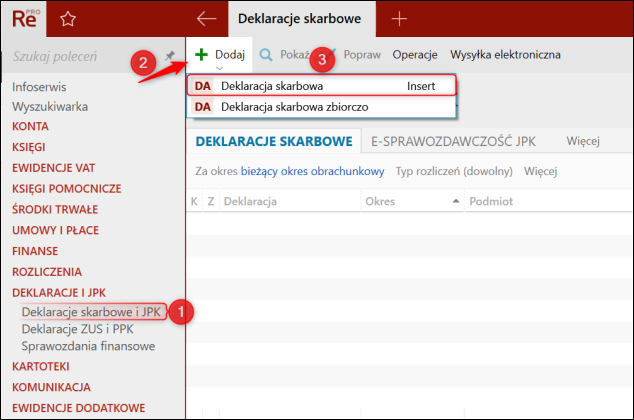Screen dimensions: 634x420
Task: Expand the FINANSE section
Action: pyautogui.click(x=35, y=251)
